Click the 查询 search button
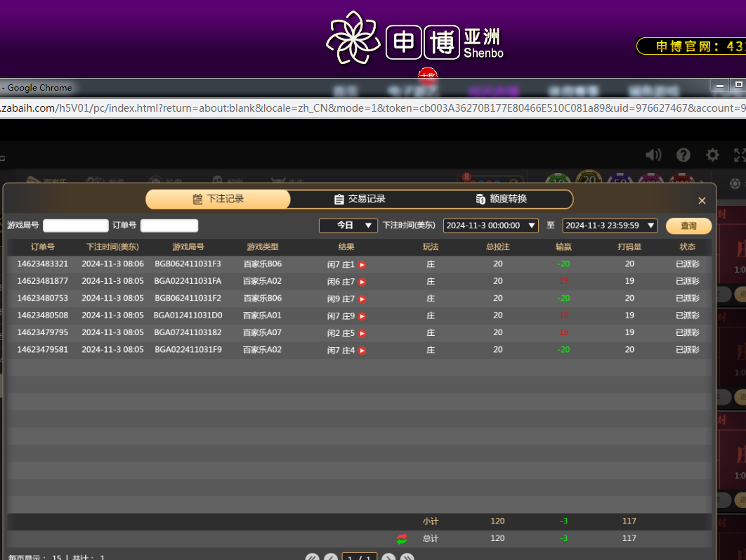The width and height of the screenshot is (746, 560). [688, 226]
